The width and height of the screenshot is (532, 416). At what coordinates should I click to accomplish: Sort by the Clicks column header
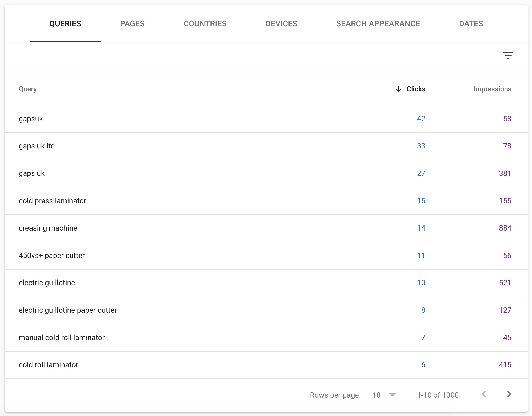[416, 89]
